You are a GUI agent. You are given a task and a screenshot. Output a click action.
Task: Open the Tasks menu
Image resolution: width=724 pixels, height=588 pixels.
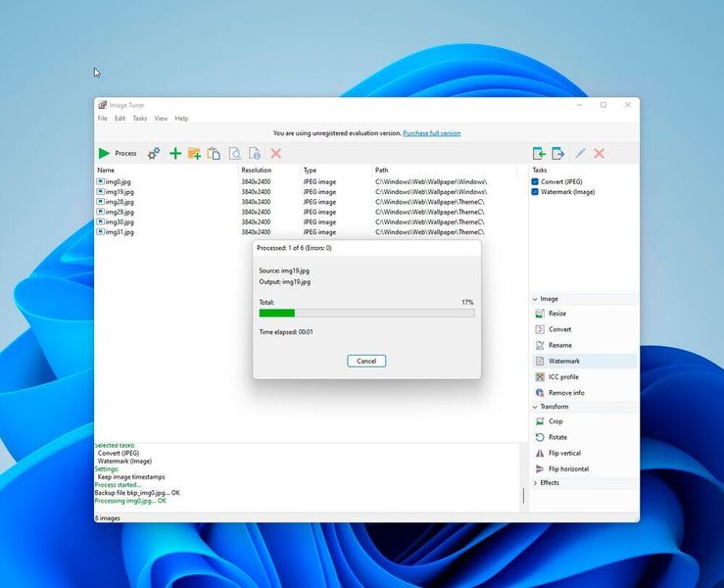click(x=140, y=119)
